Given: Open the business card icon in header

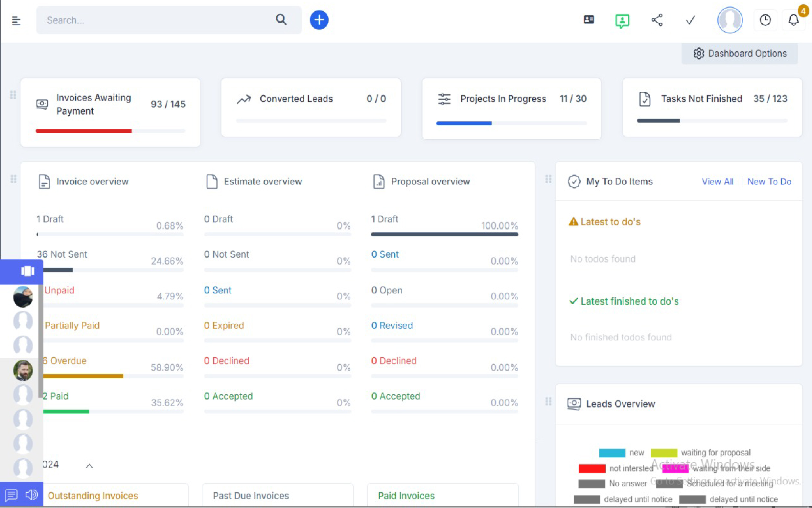Looking at the screenshot, I should point(589,20).
